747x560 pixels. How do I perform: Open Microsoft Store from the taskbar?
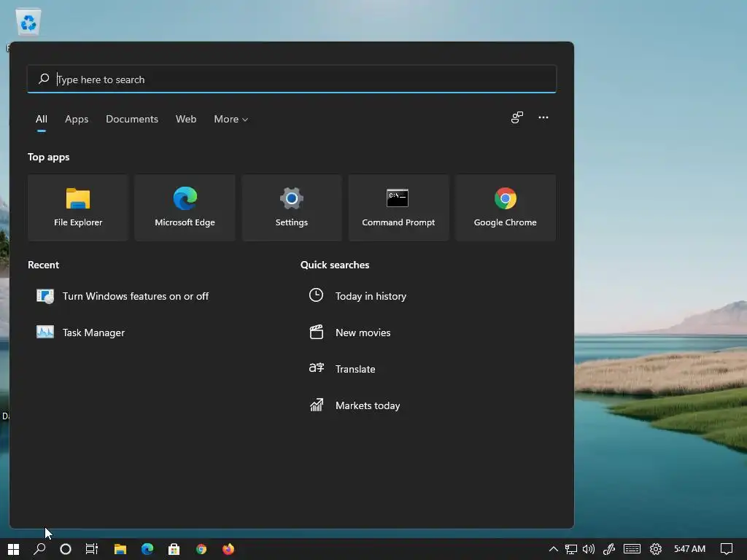coord(174,549)
